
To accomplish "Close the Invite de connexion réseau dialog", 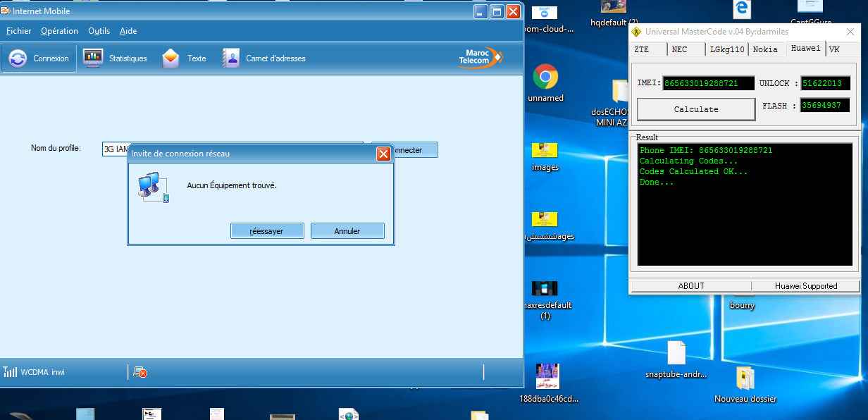I will tap(383, 154).
